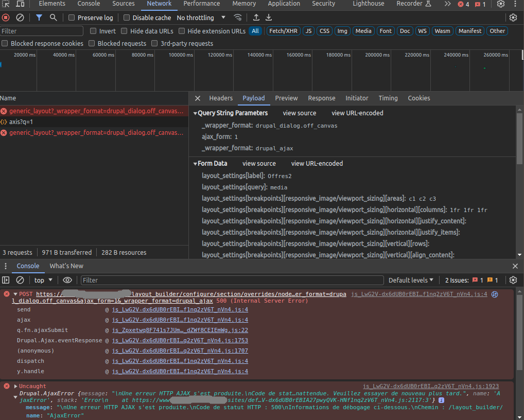Viewport: 524px width, 420px height.
Task: Toggle the Disable cache checkbox
Action: point(127,17)
